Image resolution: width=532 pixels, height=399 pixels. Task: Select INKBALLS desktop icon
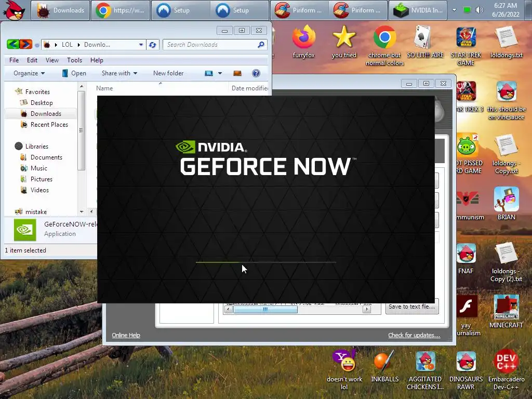(x=385, y=366)
